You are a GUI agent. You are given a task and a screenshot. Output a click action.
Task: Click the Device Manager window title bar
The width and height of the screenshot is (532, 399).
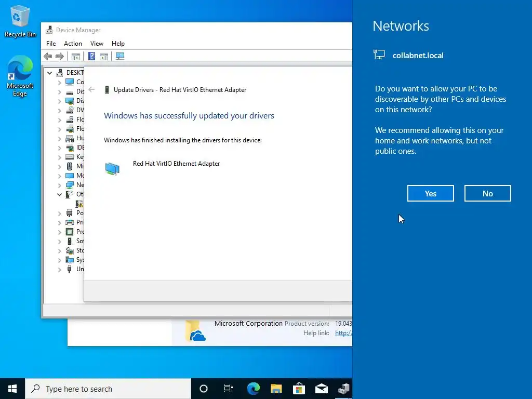point(197,30)
